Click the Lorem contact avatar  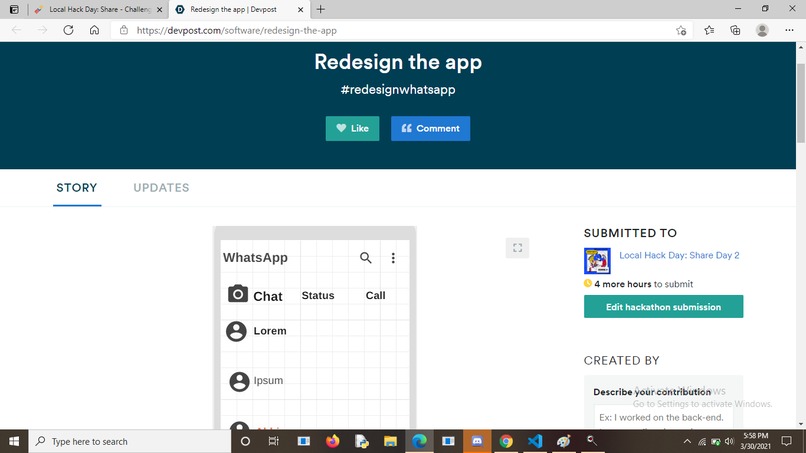236,331
